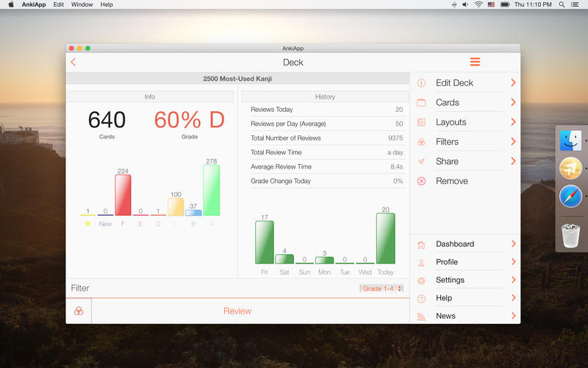Expand Share via its chevron
588x368 pixels.
coord(513,161)
